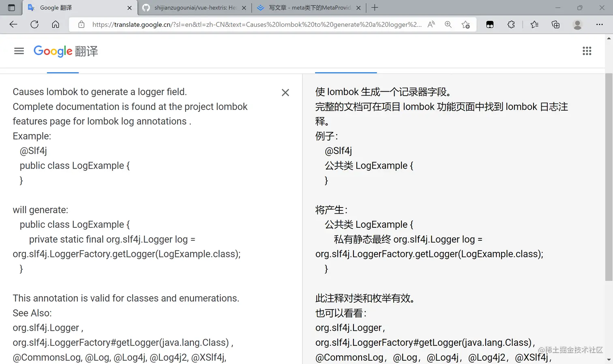This screenshot has height=364, width=613.
Task: Open the Favorites list
Action: tap(534, 24)
